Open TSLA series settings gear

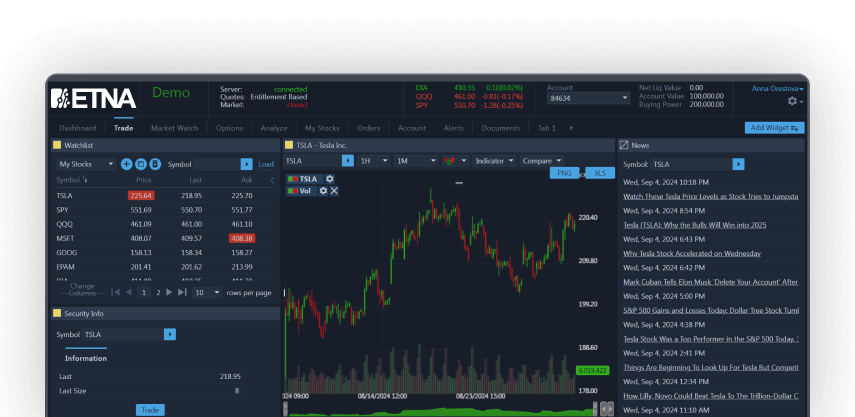pos(329,179)
